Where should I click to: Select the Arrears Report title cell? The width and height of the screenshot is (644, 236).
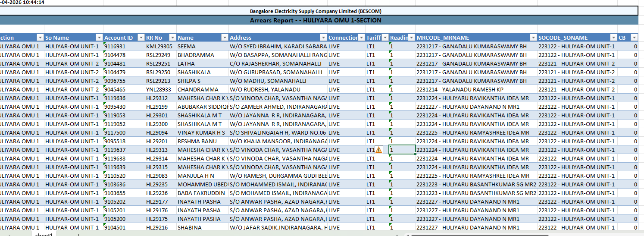click(x=316, y=20)
